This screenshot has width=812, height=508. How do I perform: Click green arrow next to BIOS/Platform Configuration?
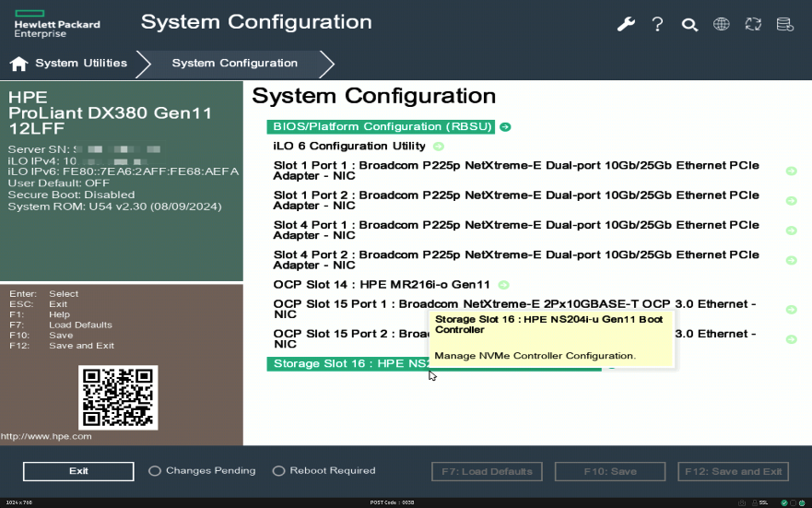pyautogui.click(x=505, y=127)
